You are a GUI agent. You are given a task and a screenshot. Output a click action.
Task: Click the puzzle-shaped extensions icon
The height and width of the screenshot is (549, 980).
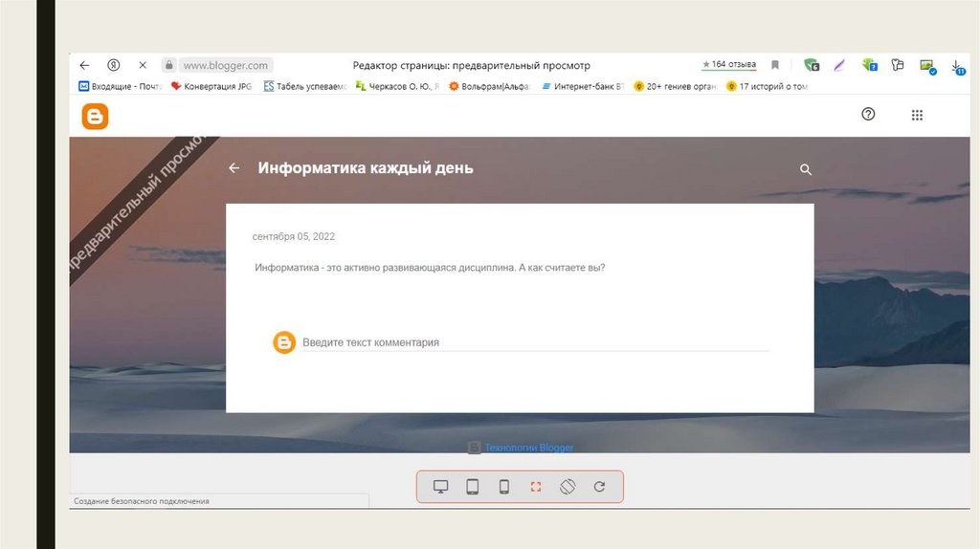898,65
